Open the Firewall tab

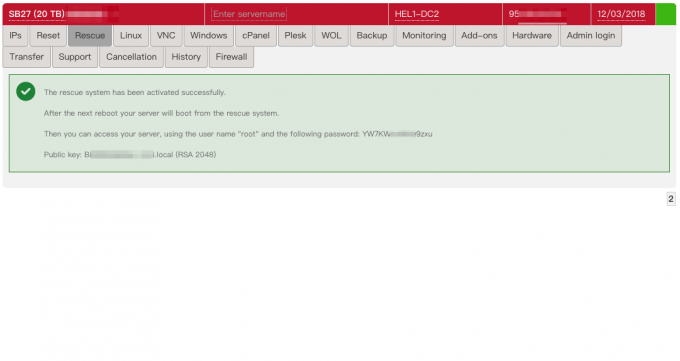coord(231,57)
